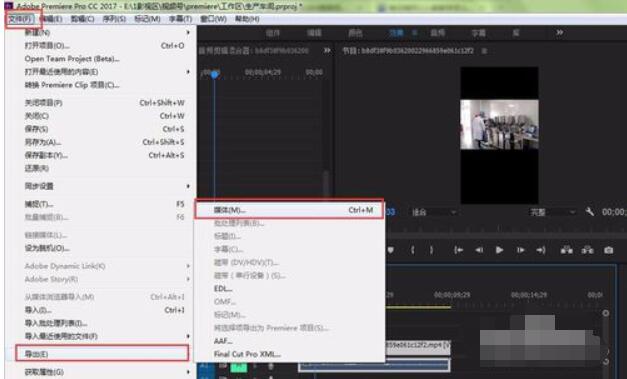Click the workspace overflow double-arrow icon

[x=559, y=32]
